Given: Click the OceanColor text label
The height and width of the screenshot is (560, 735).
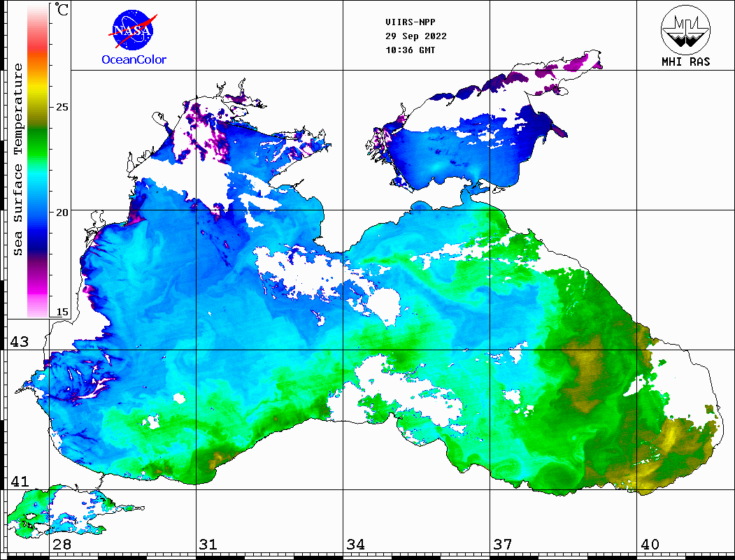Looking at the screenshot, I should 134,59.
